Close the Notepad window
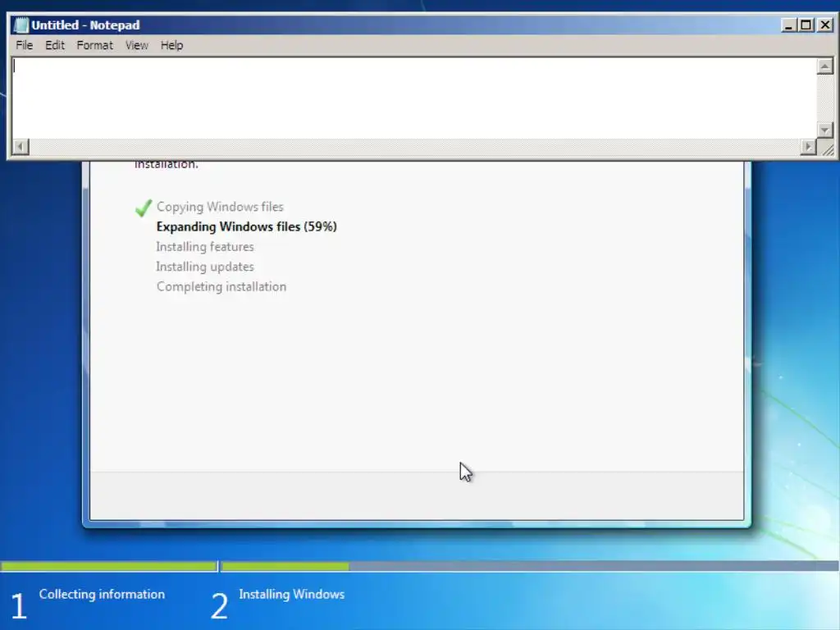The height and width of the screenshot is (630, 840). pos(825,25)
